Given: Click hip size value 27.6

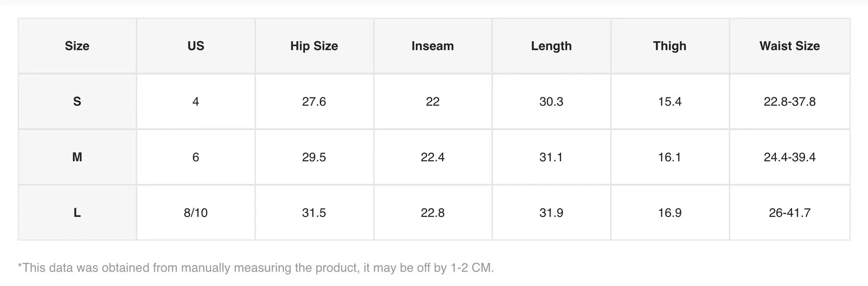Looking at the screenshot, I should click(314, 101).
